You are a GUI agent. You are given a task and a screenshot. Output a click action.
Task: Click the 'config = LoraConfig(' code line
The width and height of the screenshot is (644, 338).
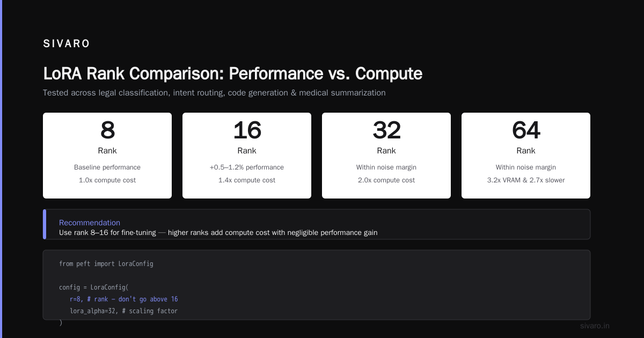pyautogui.click(x=94, y=288)
